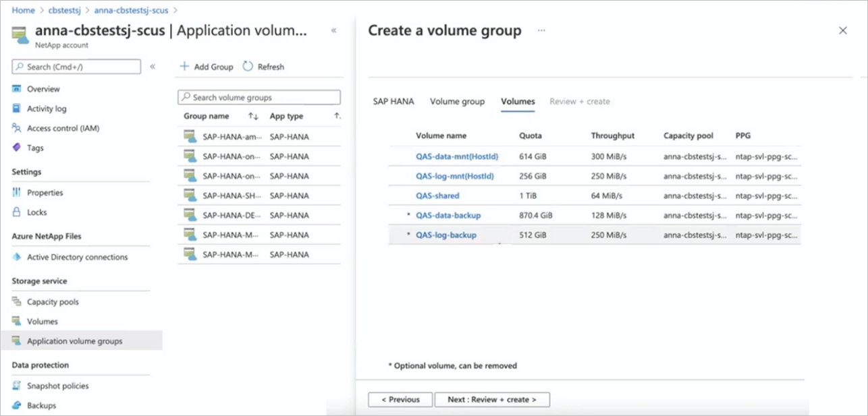Open the Locks padlock icon
The height and width of the screenshot is (416, 868).
point(17,212)
